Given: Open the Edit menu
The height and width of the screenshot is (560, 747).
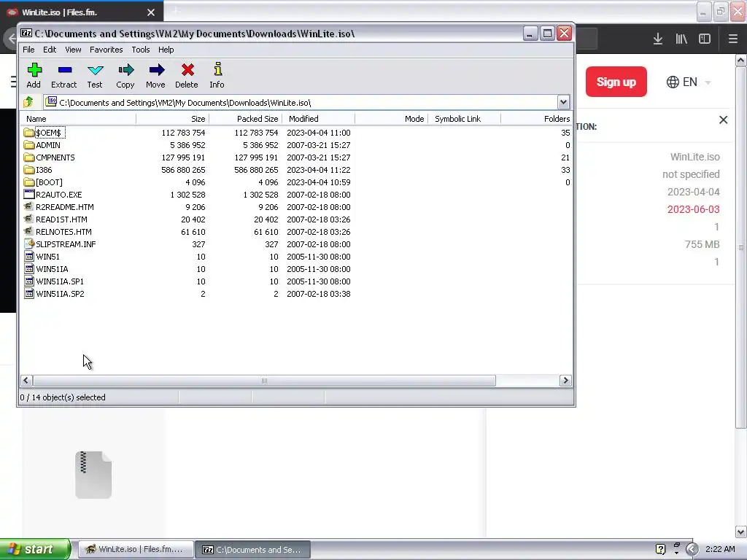Looking at the screenshot, I should click(50, 50).
